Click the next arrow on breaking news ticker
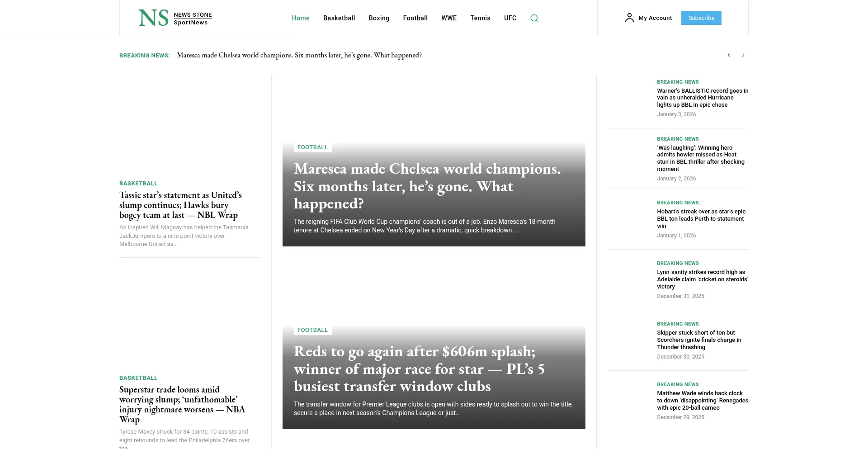This screenshot has width=868, height=449. click(743, 55)
